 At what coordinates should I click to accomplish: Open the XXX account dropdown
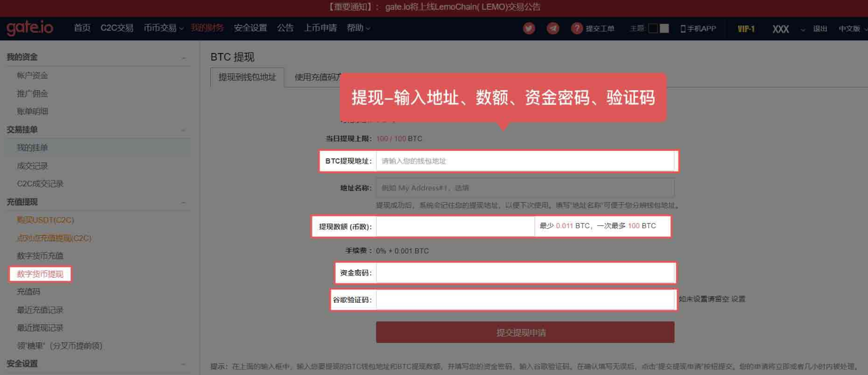789,29
